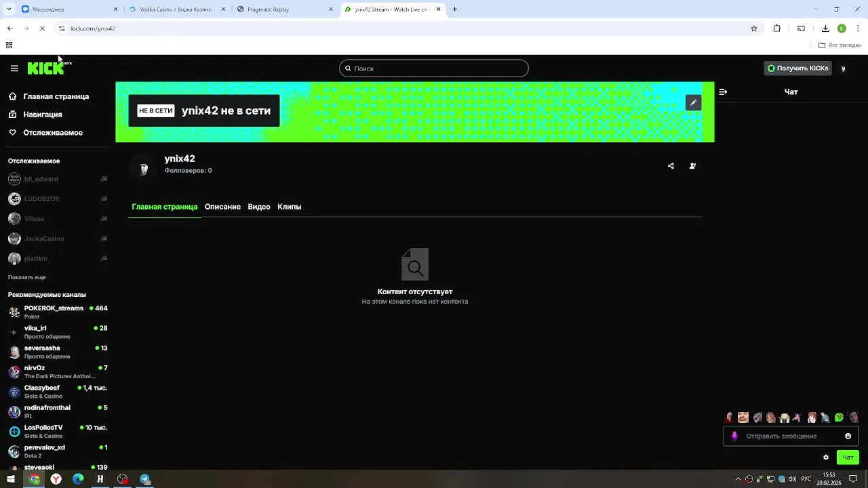Click the share icon on ynix42 channel
868x488 pixels.
(671, 166)
